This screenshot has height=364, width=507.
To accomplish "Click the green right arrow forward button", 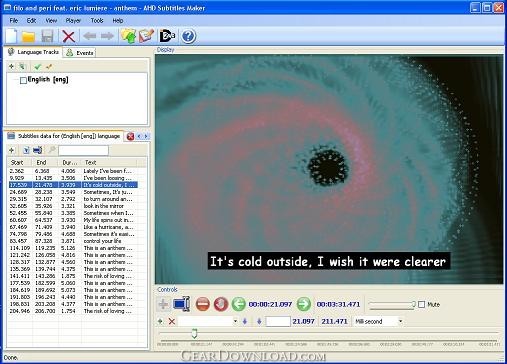I will point(304,304).
